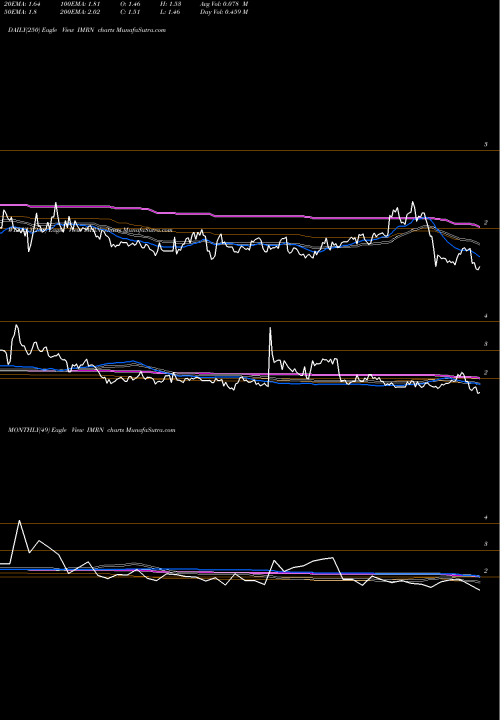Click the Avg Vol 0.078 M text

(x=224, y=4)
